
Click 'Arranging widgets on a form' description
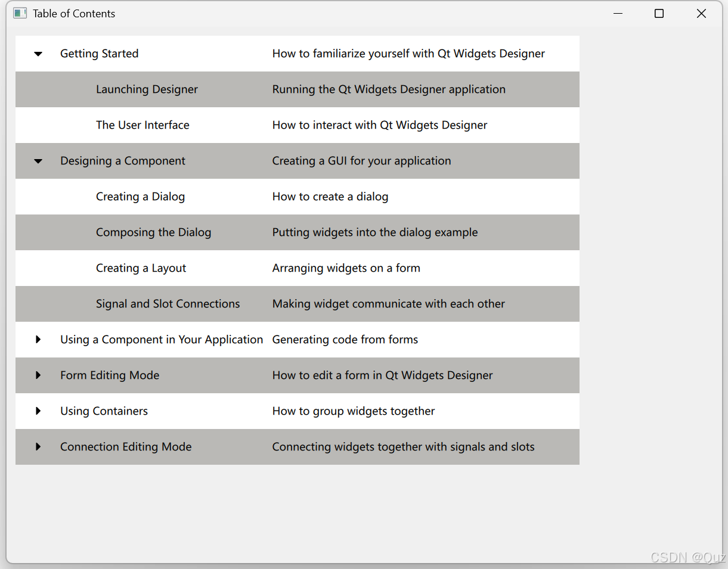(x=346, y=268)
